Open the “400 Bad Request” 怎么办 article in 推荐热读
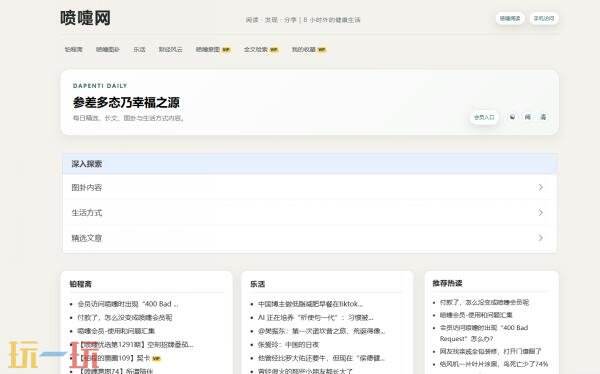 coord(484,333)
